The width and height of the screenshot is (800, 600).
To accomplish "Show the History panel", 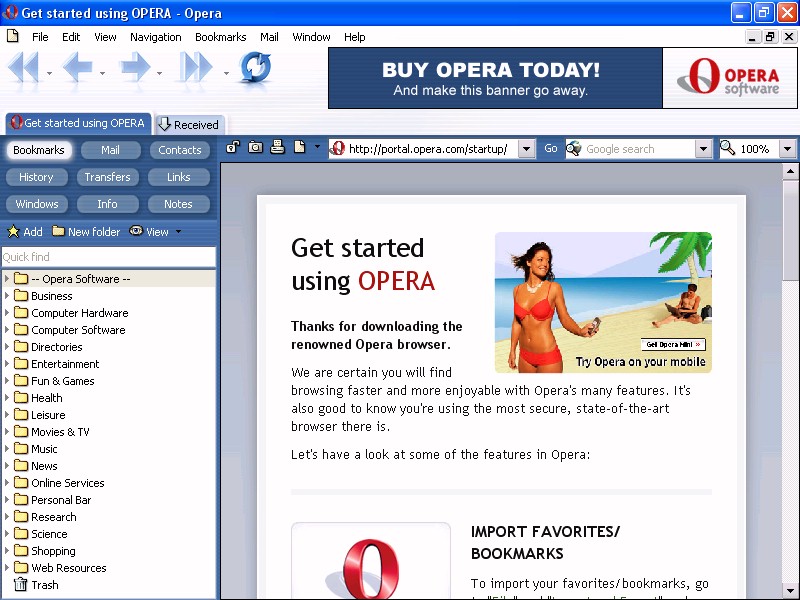I will tap(36, 177).
